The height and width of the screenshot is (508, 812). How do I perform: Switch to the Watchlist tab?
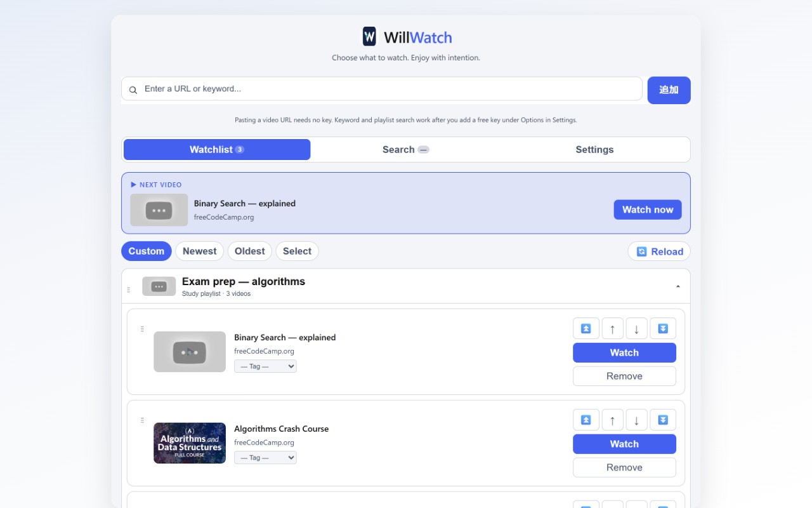[x=217, y=150]
